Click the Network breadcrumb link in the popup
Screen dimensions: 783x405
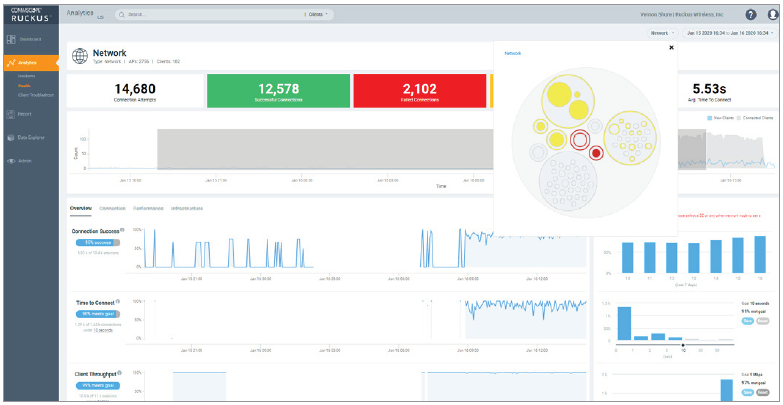[x=512, y=53]
